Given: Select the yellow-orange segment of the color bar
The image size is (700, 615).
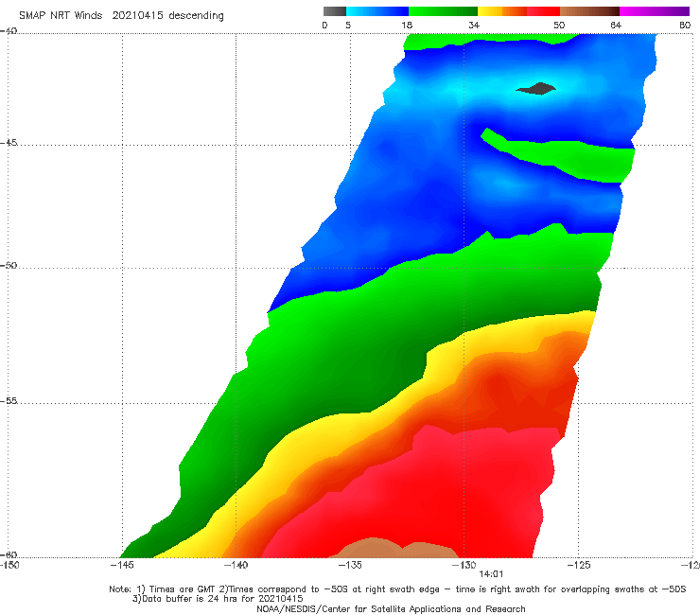Looking at the screenshot, I should (502, 11).
